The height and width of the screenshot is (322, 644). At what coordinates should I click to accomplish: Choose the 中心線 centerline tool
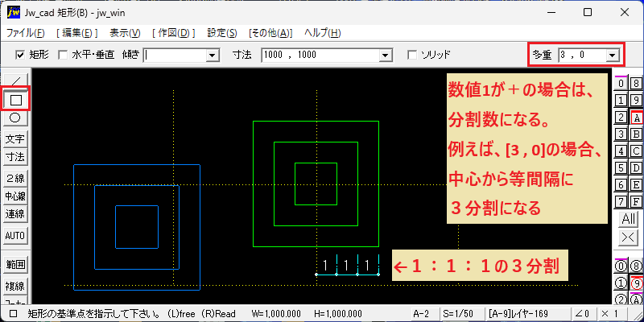coord(15,196)
